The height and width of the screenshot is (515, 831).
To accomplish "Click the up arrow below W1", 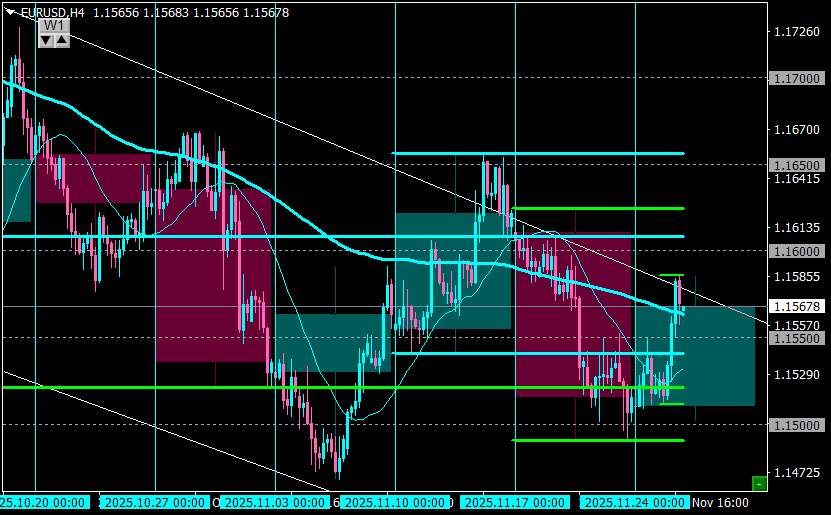I will (62, 40).
